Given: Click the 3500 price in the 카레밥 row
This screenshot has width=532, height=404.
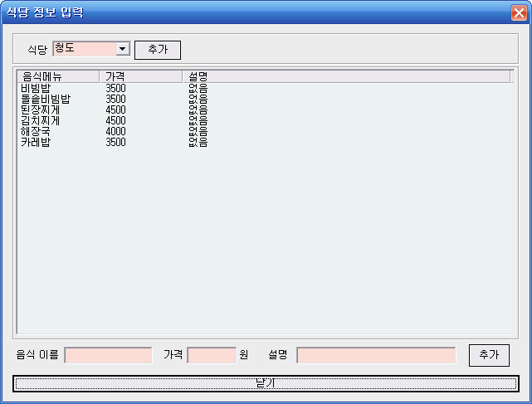Looking at the screenshot, I should tap(115, 142).
